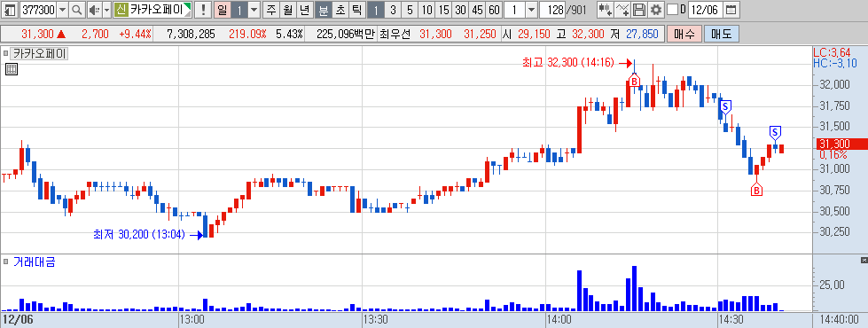The image size is (868, 328).
Task: Click the 매도 sell button
Action: [722, 35]
